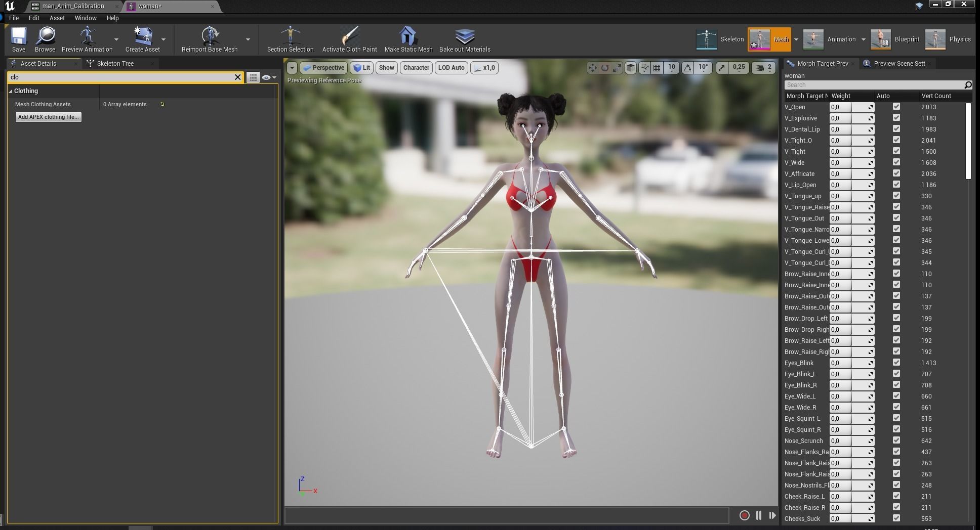Image resolution: width=980 pixels, height=530 pixels.
Task: Open the viewport options dropdown arrow
Action: [x=292, y=68]
